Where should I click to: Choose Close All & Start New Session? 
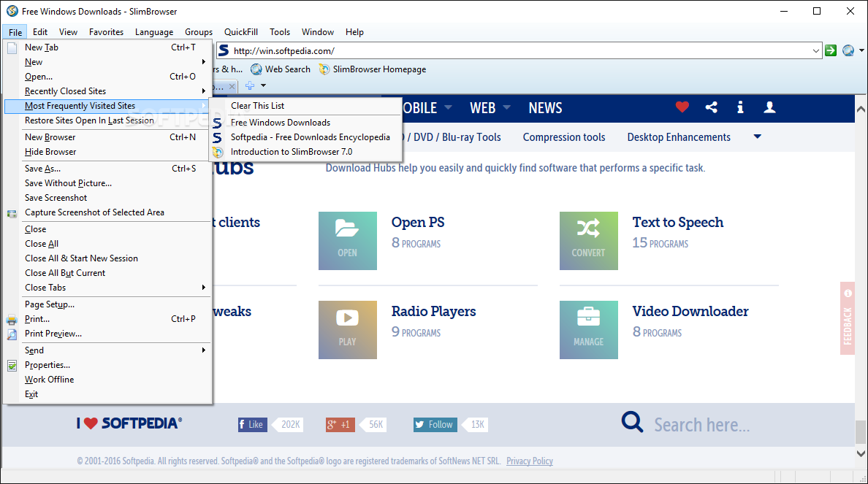108,258
